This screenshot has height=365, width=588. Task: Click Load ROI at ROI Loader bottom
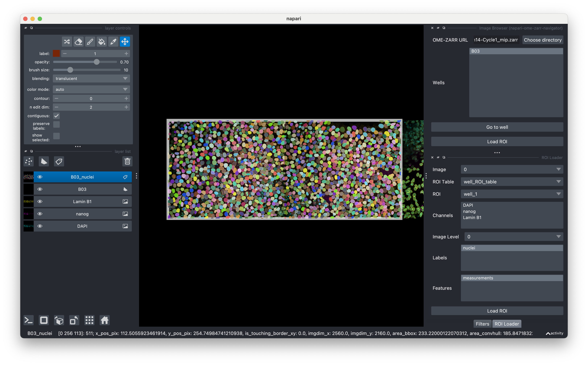pos(497,311)
